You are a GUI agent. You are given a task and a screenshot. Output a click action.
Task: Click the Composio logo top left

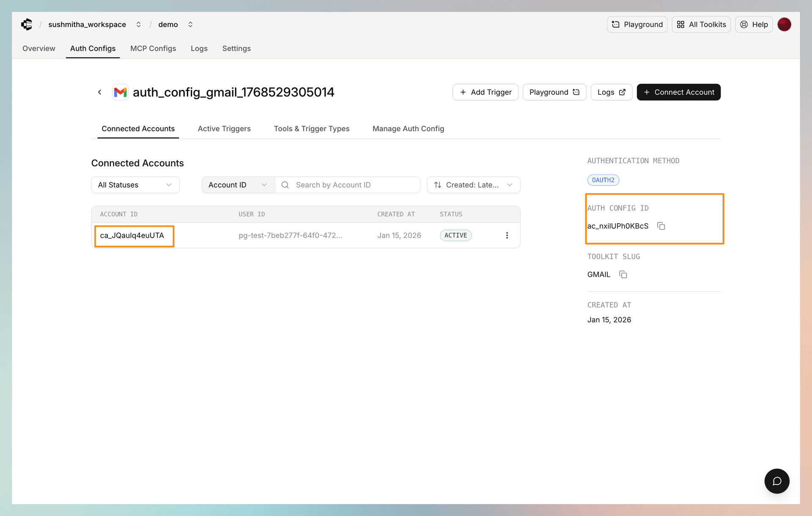tap(27, 25)
